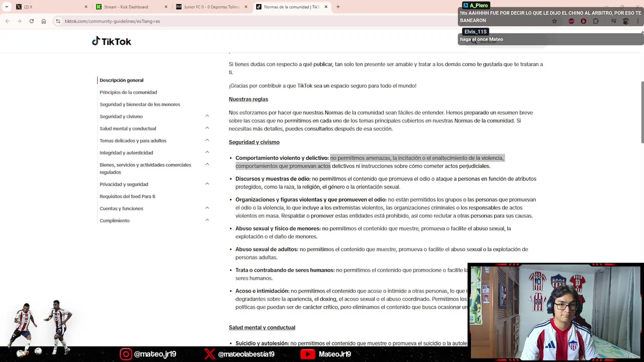Click the address bar URL
The width and height of the screenshot is (644, 362).
coord(112,21)
